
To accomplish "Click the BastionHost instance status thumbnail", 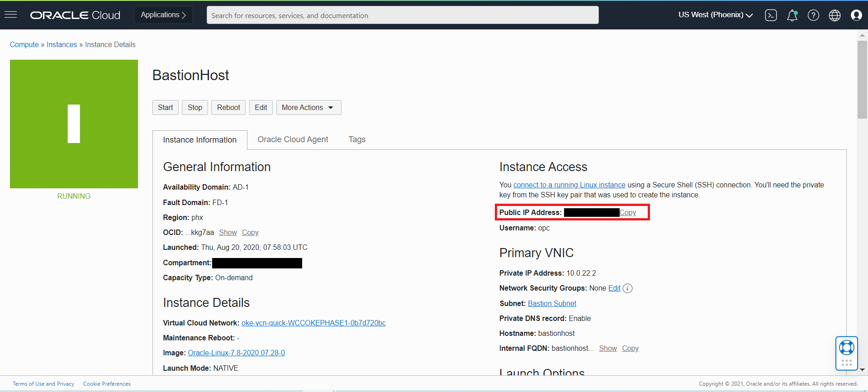I will pyautogui.click(x=74, y=124).
